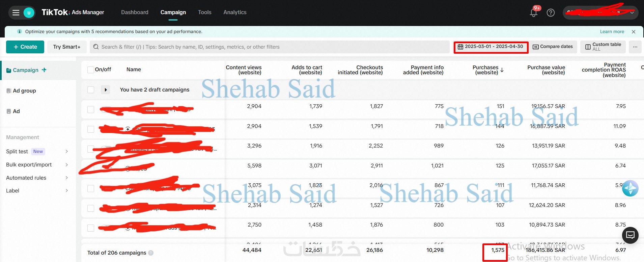Expand the Split test submenu

coord(67,152)
